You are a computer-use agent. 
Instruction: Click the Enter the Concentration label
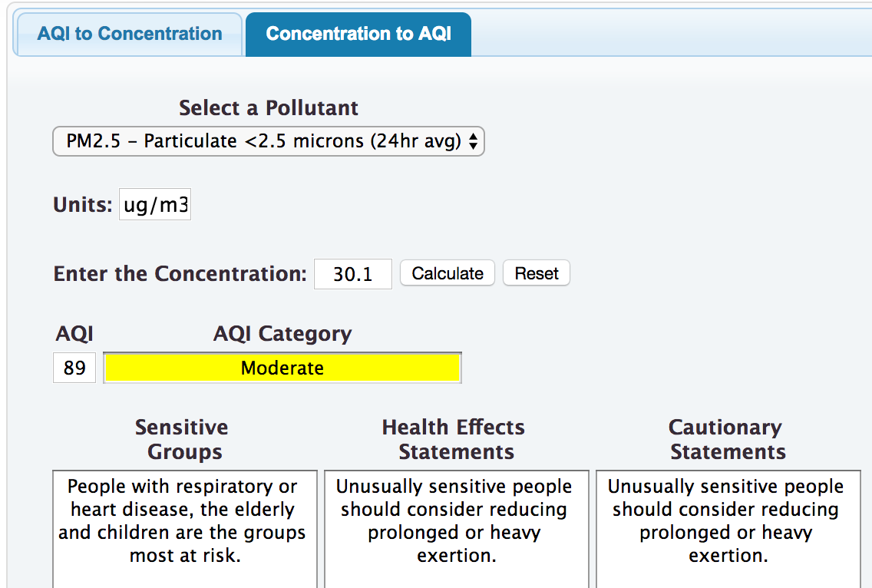180,273
